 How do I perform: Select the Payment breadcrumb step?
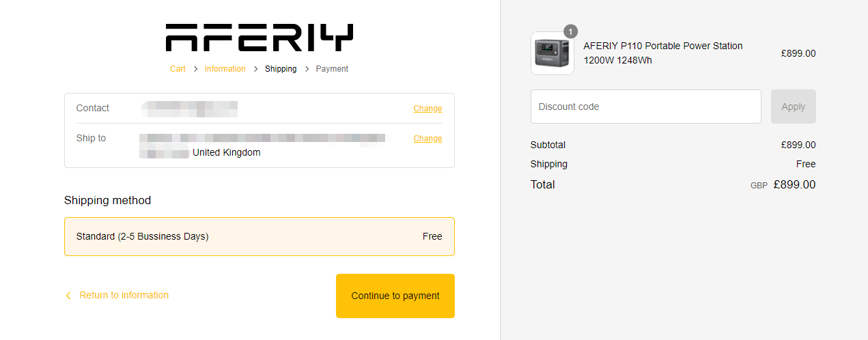coord(332,69)
